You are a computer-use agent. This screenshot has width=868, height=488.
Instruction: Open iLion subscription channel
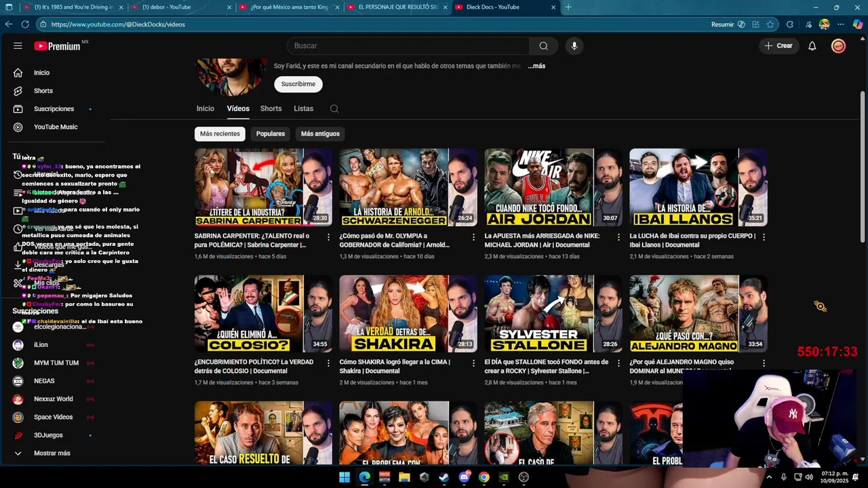pos(41,345)
